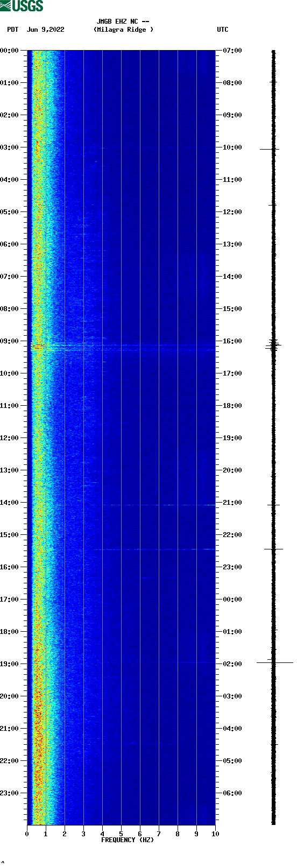Click the 19:00 PDT time label
This screenshot has height=868, width=297.
10,664
